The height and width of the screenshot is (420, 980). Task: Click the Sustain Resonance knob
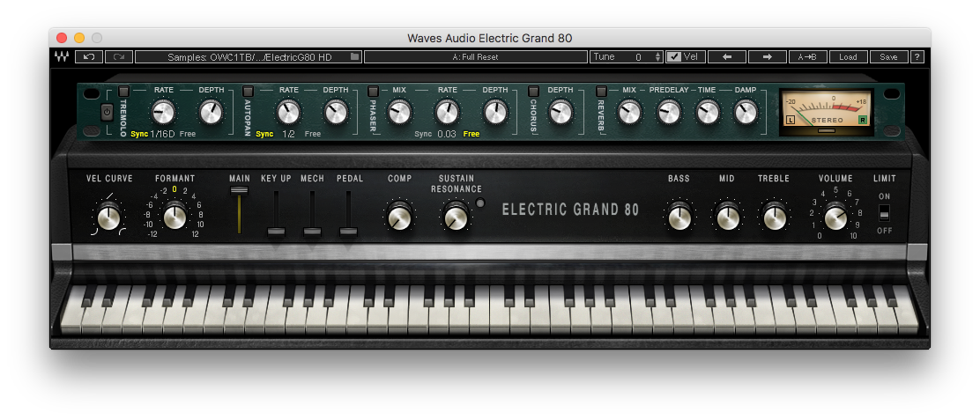(x=456, y=217)
